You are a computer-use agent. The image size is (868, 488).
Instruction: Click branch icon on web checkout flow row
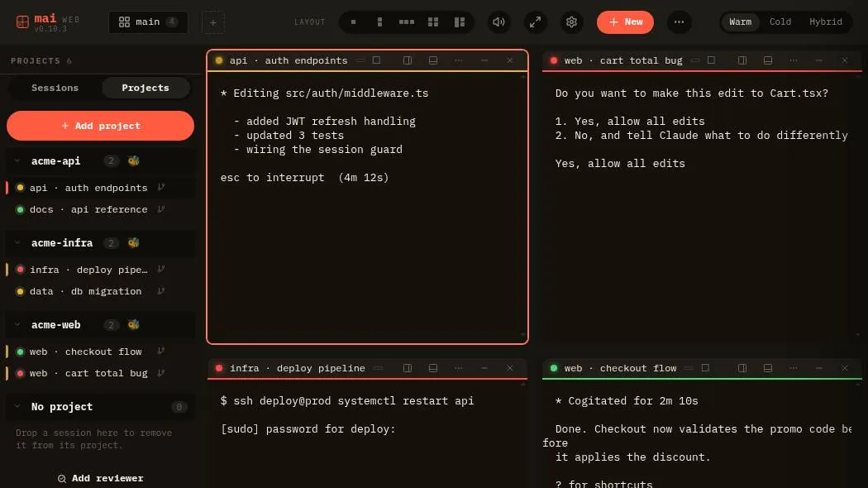[160, 352]
